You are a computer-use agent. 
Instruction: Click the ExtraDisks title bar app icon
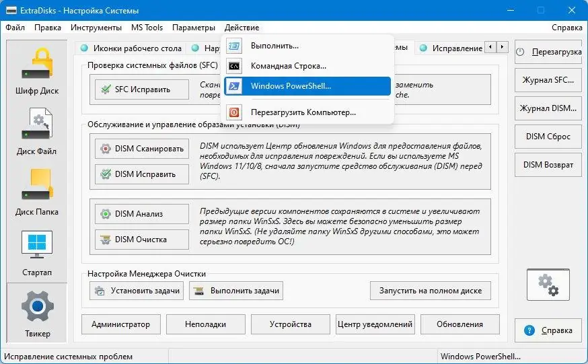11,10
